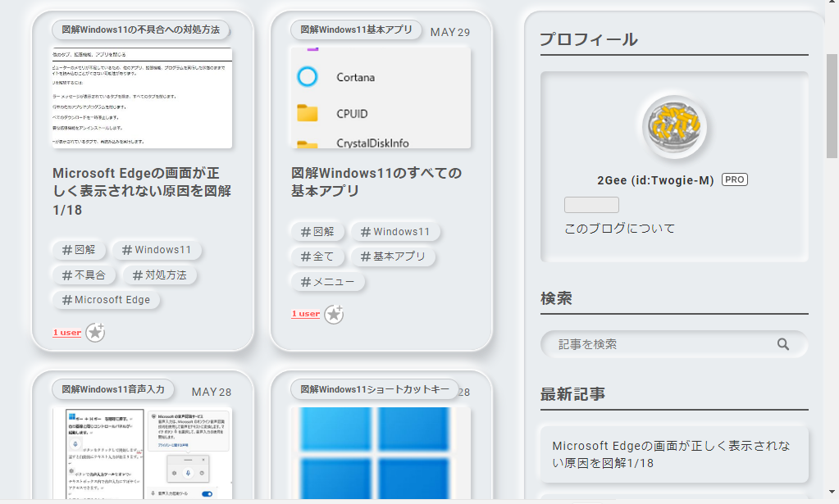Open the このブログについて link

tap(620, 228)
